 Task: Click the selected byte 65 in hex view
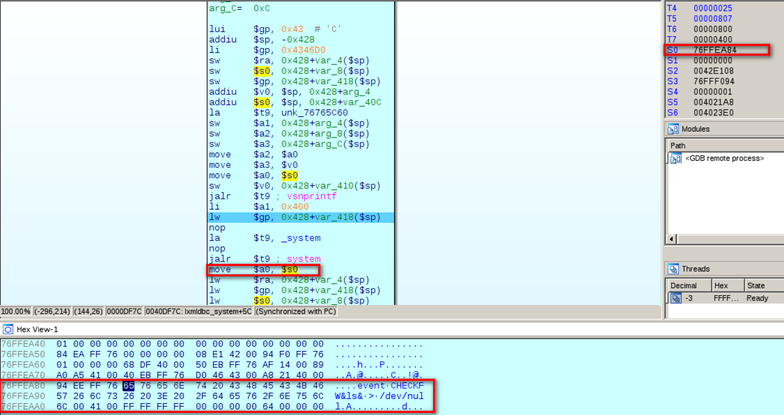(x=128, y=386)
